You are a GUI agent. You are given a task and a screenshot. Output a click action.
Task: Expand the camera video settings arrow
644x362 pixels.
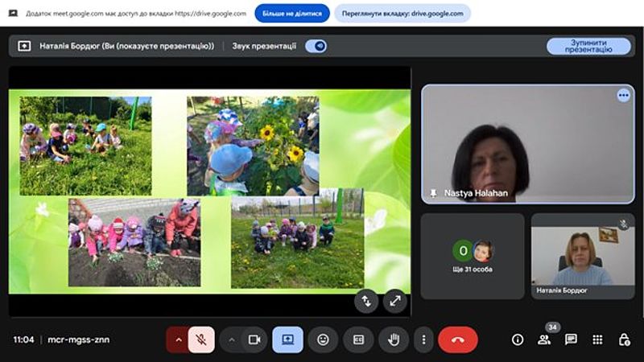click(x=232, y=339)
